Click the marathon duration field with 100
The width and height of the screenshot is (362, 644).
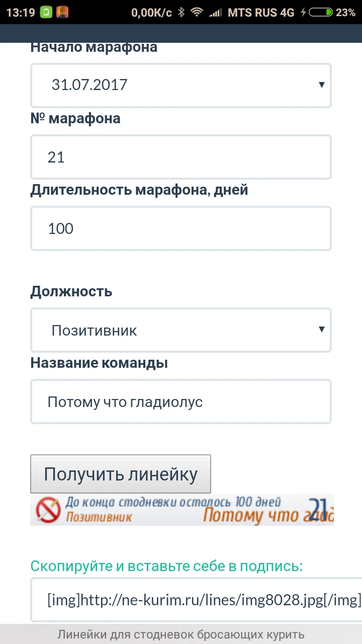click(x=181, y=228)
